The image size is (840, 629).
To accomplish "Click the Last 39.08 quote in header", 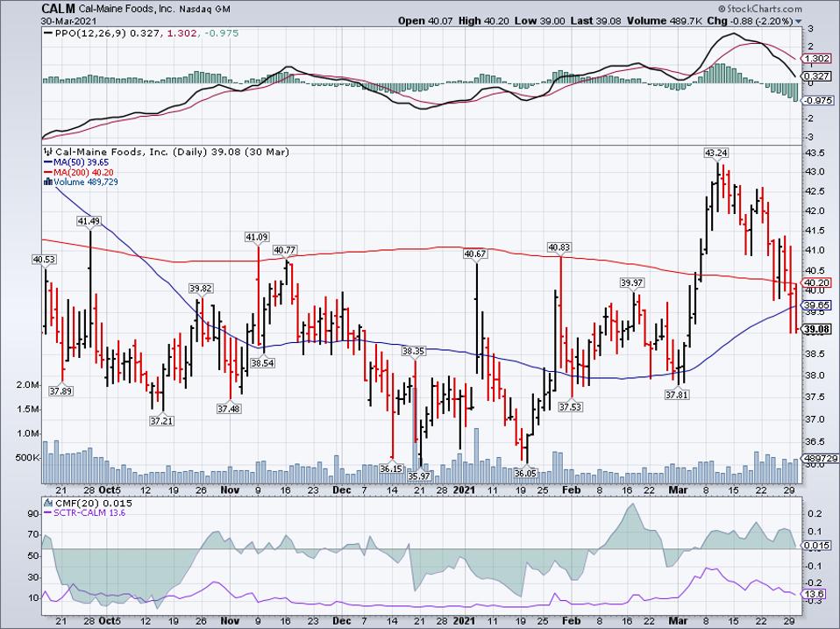I will pos(594,21).
